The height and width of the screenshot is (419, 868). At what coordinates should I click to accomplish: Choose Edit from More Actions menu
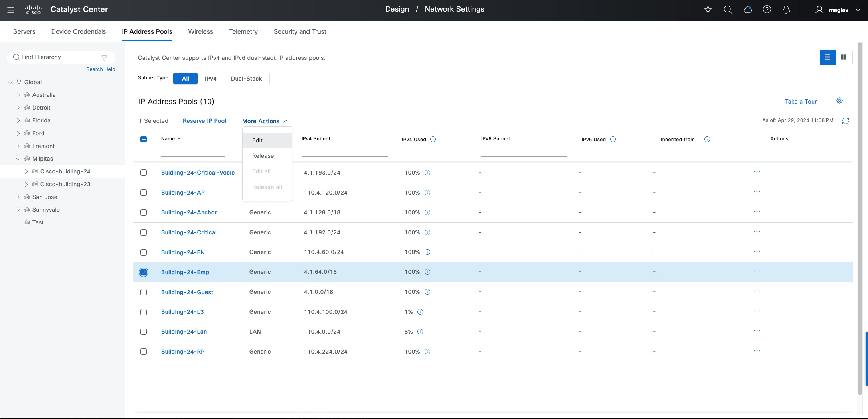267,140
